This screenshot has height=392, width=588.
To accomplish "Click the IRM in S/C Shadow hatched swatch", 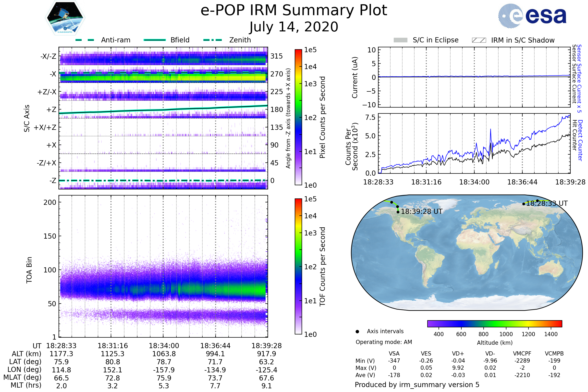I will pyautogui.click(x=479, y=40).
